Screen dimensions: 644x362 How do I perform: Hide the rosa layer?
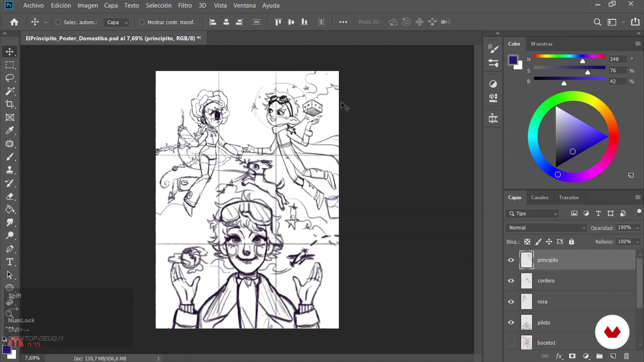[511, 302]
